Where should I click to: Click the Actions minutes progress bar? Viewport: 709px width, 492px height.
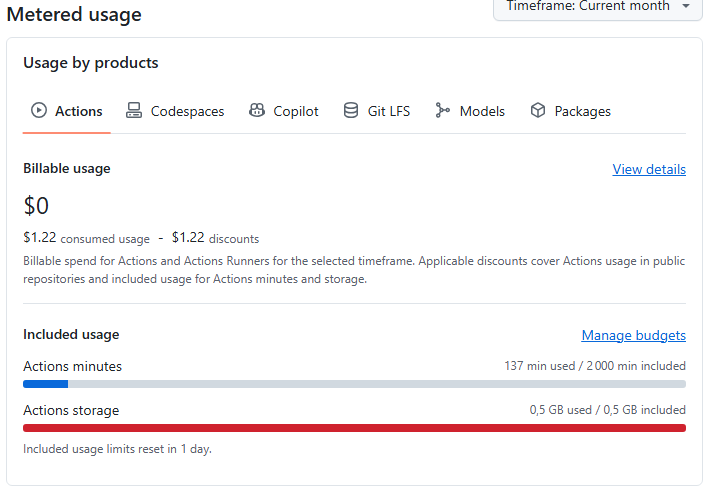(354, 384)
